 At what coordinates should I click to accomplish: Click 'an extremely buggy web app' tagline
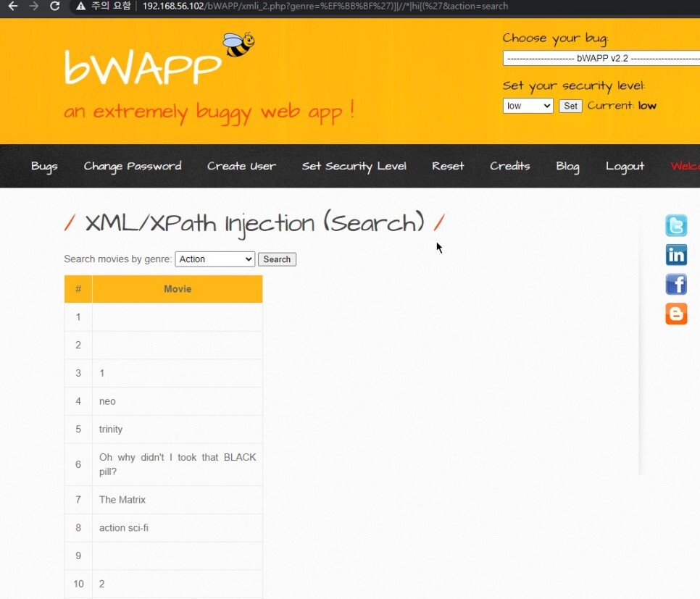[209, 112]
